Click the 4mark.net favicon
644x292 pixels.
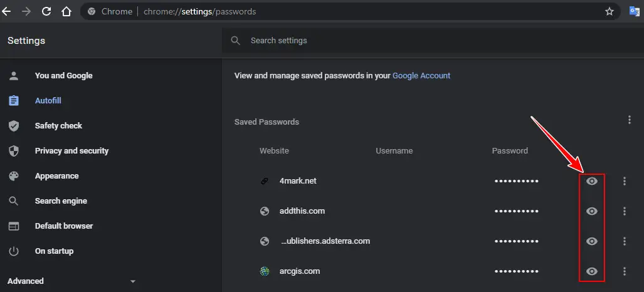pos(265,181)
